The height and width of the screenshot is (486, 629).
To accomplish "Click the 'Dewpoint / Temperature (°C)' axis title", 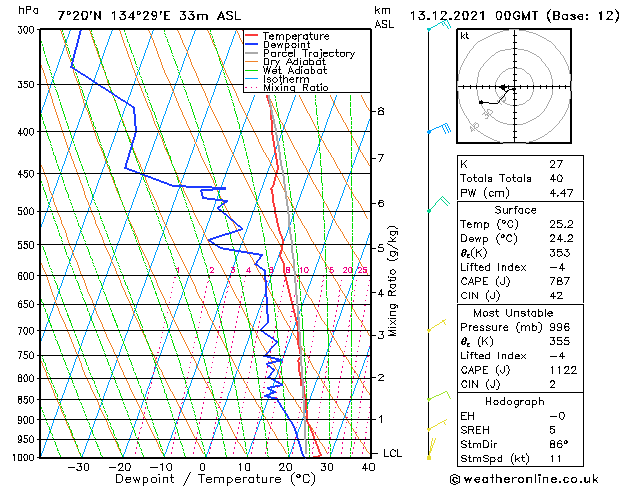I will 215,479.
